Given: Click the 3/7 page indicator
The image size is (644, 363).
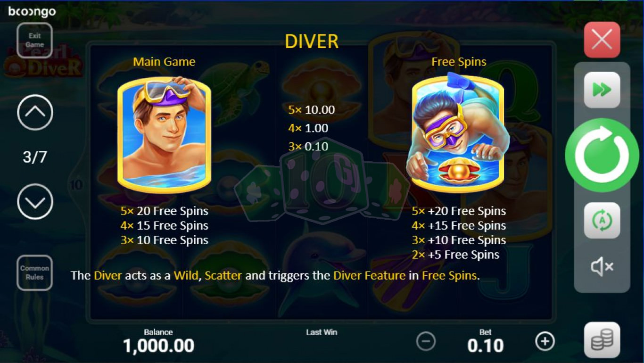Looking at the screenshot, I should (x=35, y=157).
